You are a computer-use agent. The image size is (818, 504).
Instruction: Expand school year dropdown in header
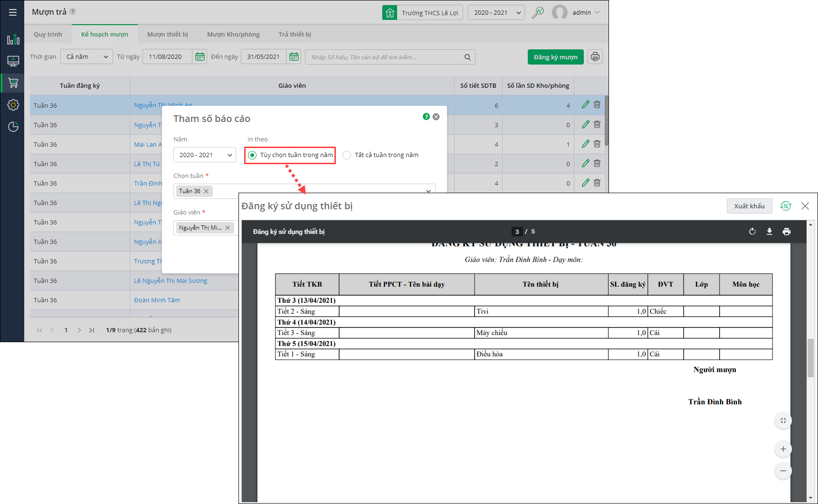[x=496, y=13]
